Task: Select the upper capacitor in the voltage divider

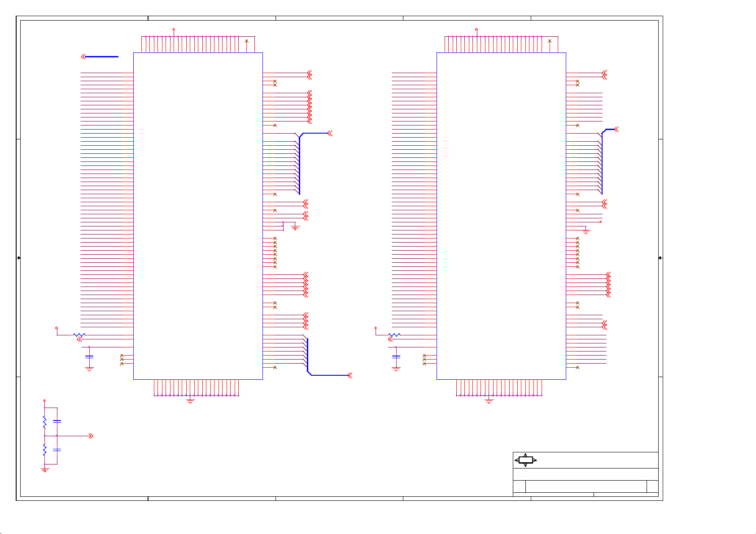Action: point(57,421)
